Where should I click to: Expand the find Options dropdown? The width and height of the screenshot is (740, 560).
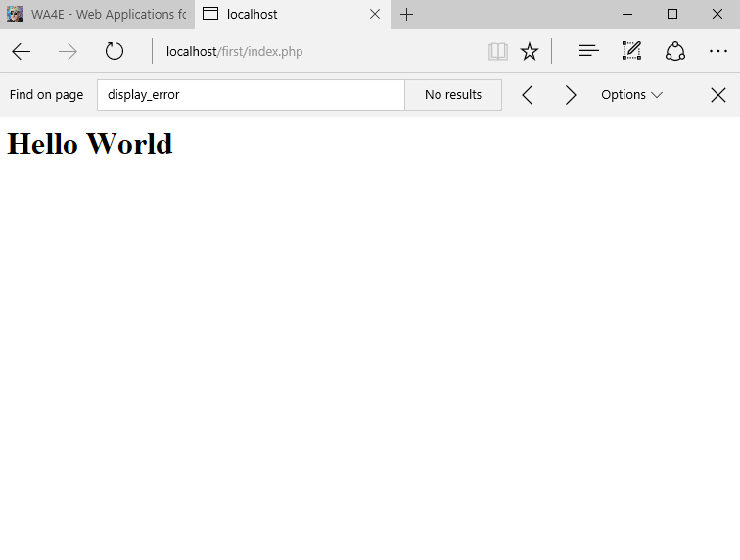[x=631, y=94]
